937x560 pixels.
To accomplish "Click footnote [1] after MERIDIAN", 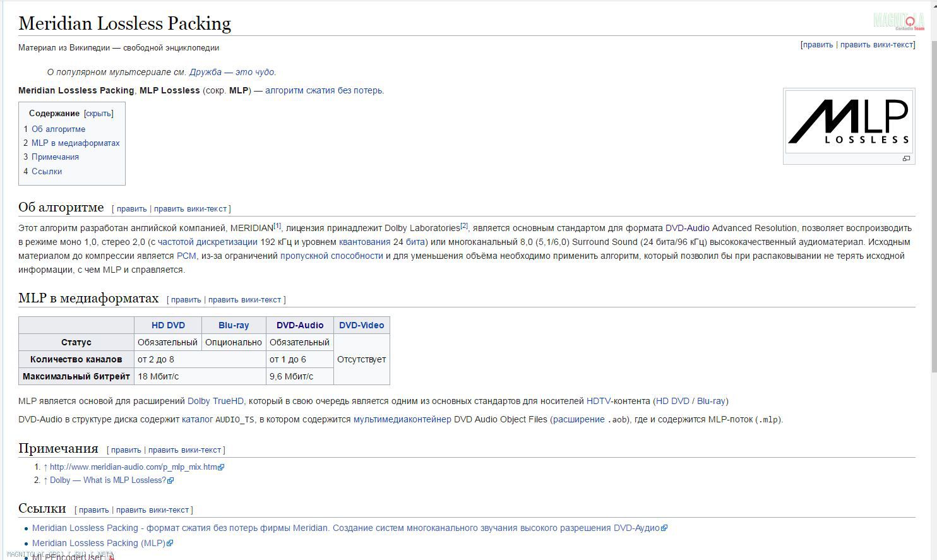I will coord(277,225).
